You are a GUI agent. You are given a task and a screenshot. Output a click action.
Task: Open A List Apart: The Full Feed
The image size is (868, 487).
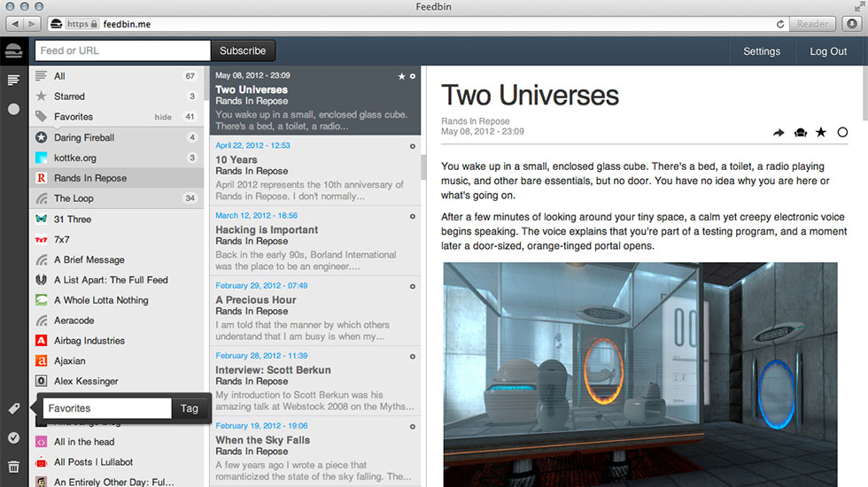coord(116,280)
